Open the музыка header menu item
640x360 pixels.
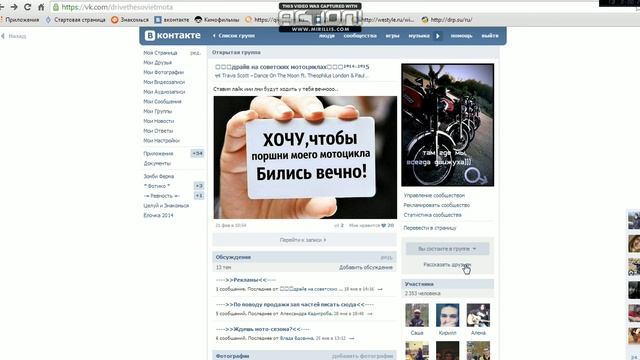419,36
